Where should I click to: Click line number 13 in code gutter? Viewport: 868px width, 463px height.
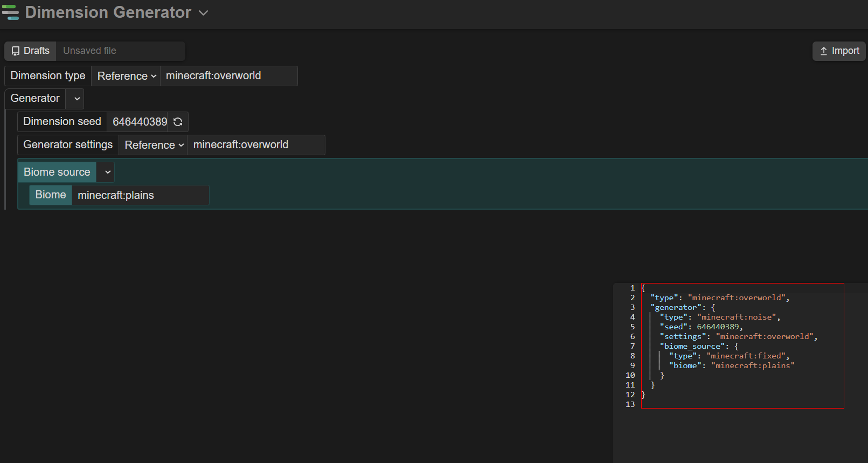click(x=630, y=405)
